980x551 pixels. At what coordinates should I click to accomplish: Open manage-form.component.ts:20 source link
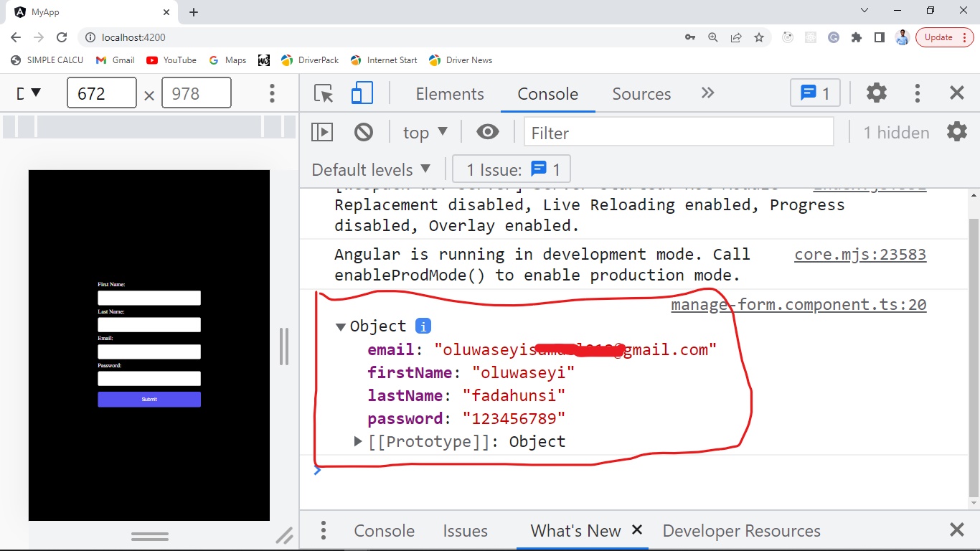pyautogui.click(x=798, y=305)
